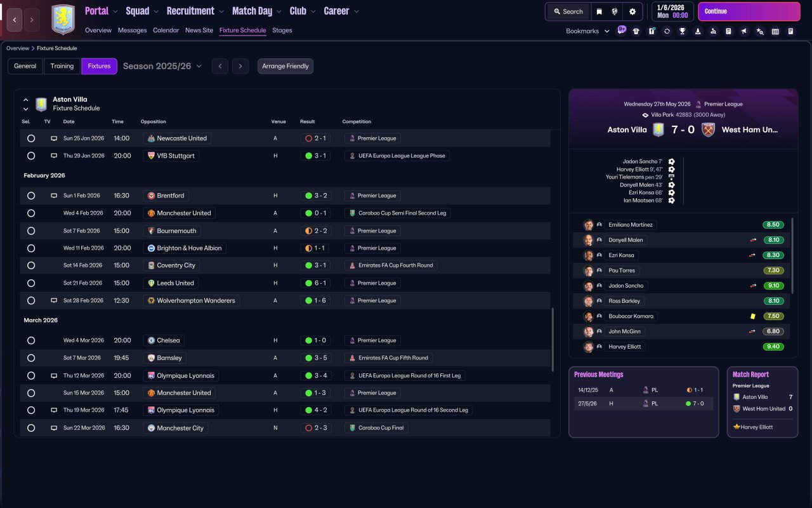
Task: Open the News Site sub-tab
Action: (199, 30)
